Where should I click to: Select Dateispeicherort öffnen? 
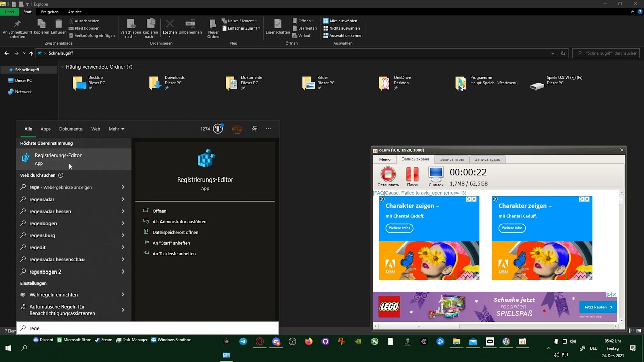coord(175,232)
